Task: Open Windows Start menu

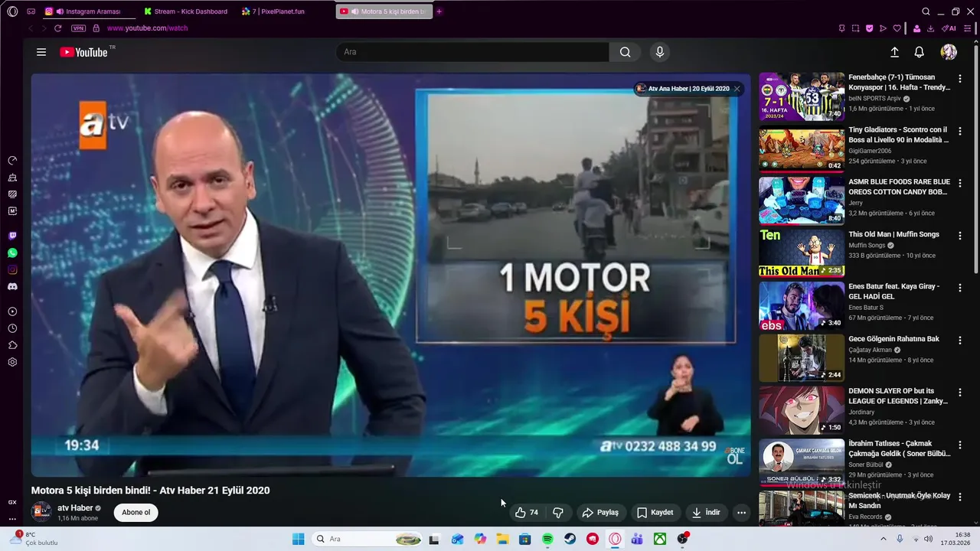Action: (298, 539)
